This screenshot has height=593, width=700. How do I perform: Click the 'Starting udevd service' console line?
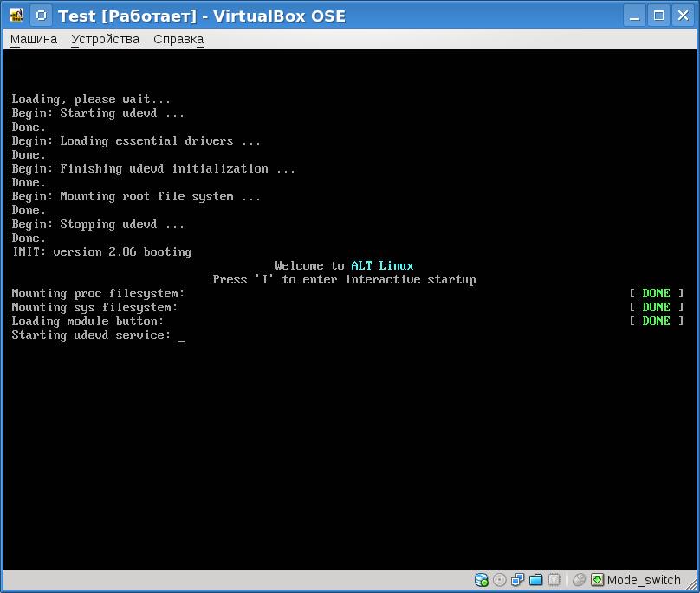pos(91,336)
